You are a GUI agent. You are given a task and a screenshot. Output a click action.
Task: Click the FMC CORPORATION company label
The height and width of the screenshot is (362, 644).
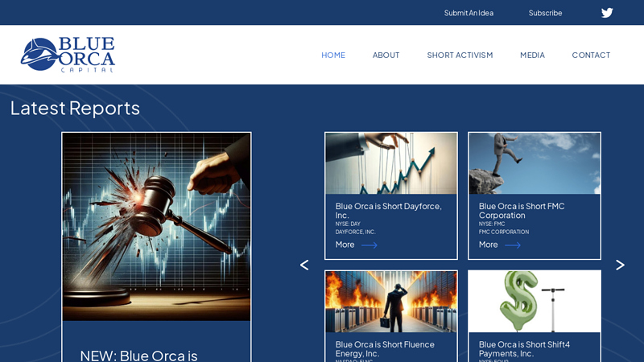504,232
